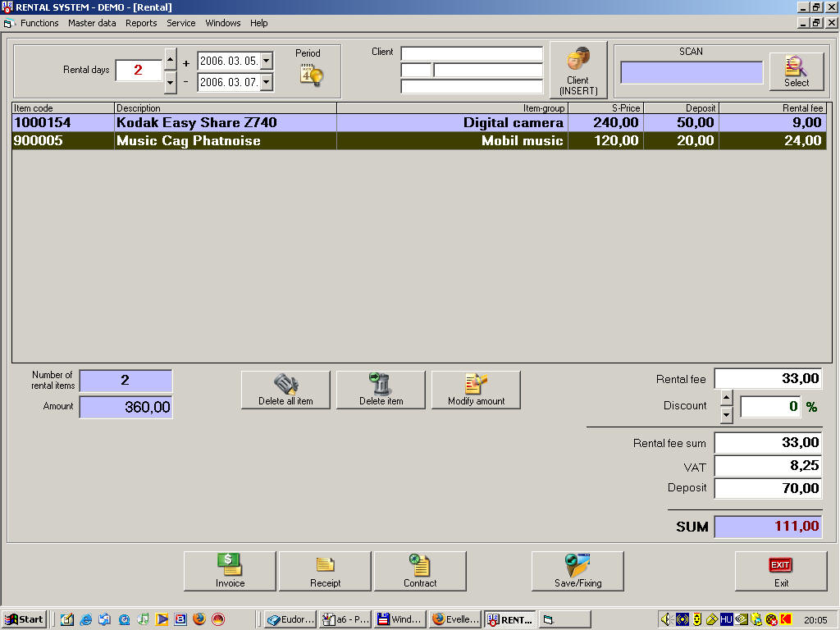Click the Item-group column header
This screenshot has width=840, height=630.
[x=452, y=108]
